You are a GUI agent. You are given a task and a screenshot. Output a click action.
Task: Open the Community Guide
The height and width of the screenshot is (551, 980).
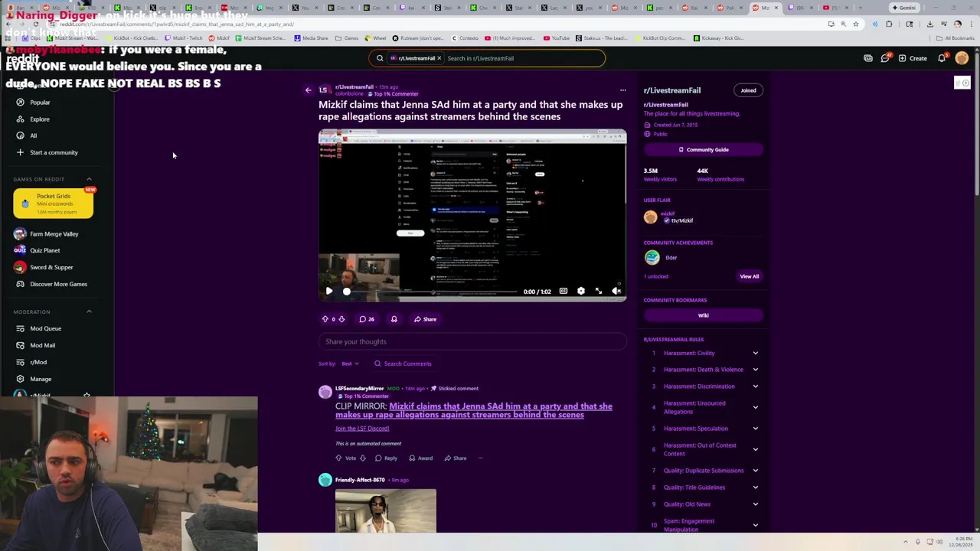tap(704, 150)
